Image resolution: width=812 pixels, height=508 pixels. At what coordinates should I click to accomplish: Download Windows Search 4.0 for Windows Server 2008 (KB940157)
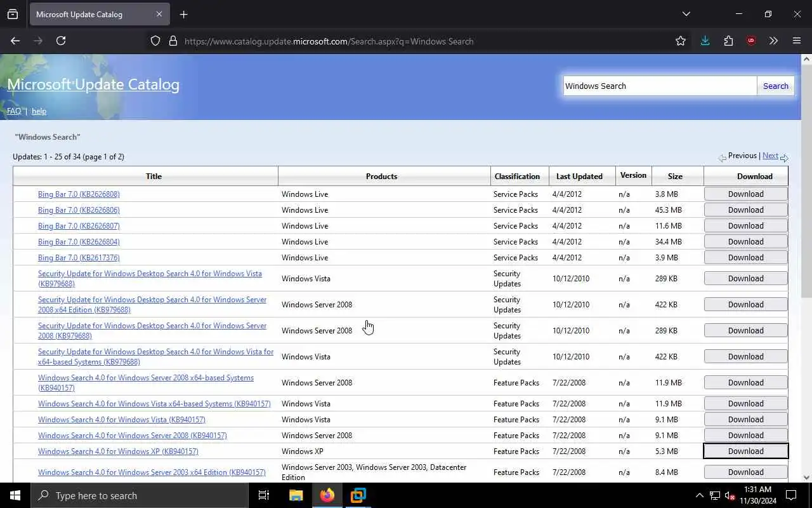pyautogui.click(x=745, y=436)
